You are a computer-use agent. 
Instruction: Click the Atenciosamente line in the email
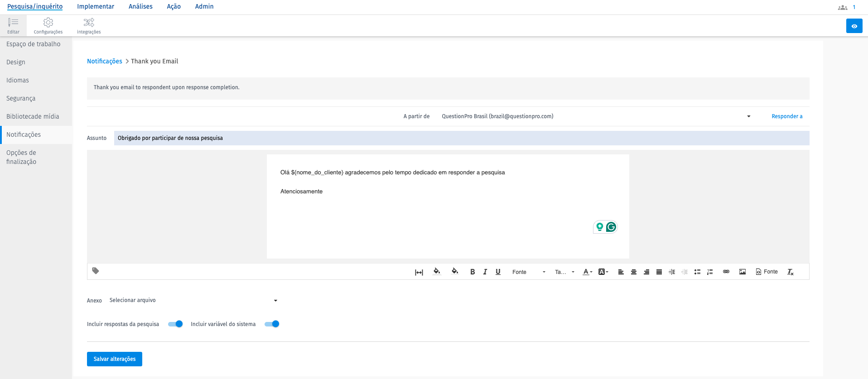pos(301,192)
